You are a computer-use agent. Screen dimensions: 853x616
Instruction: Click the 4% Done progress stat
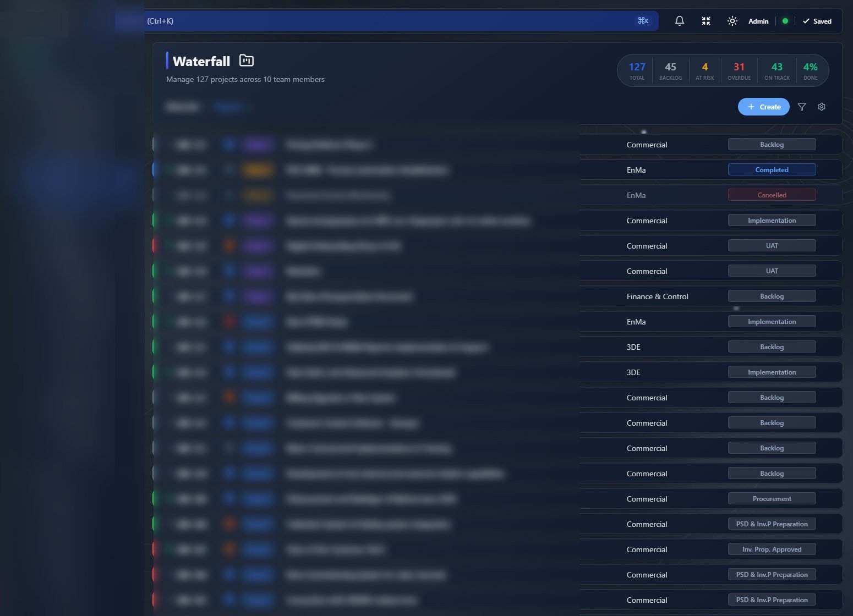click(x=810, y=70)
